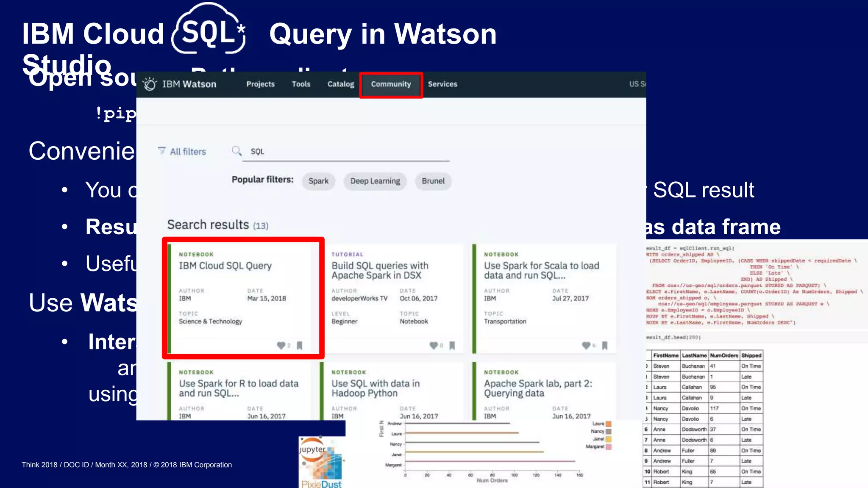Viewport: 868px width, 488px height.
Task: Click the Jupyter PixieDust logo
Action: click(322, 462)
